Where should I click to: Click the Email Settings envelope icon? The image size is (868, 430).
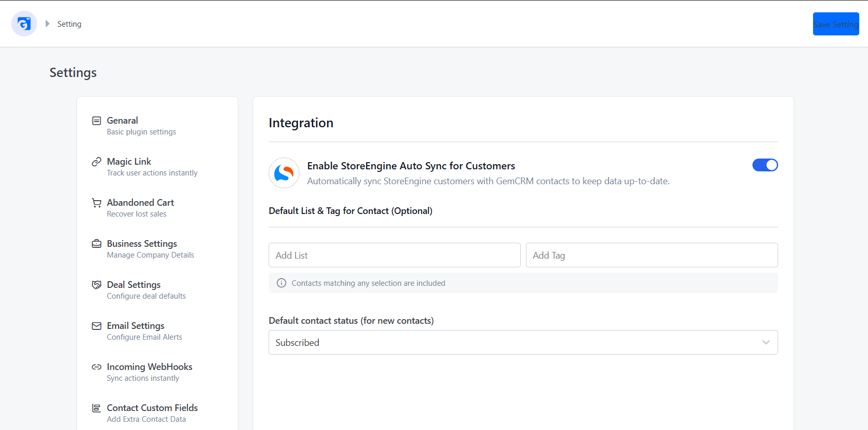click(x=97, y=326)
